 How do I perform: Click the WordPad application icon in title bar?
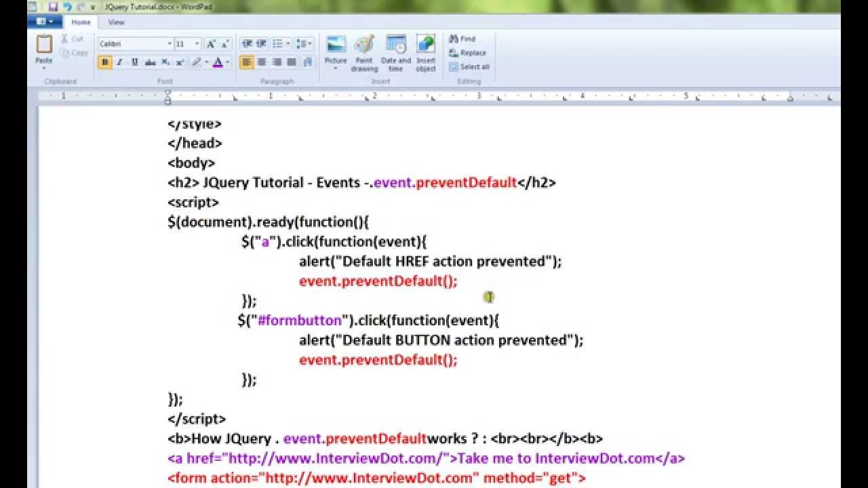pos(31,6)
